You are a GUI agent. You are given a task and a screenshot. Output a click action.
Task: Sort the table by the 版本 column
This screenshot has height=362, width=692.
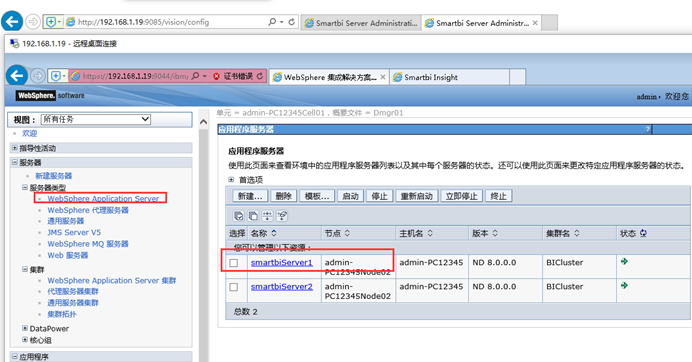(495, 233)
